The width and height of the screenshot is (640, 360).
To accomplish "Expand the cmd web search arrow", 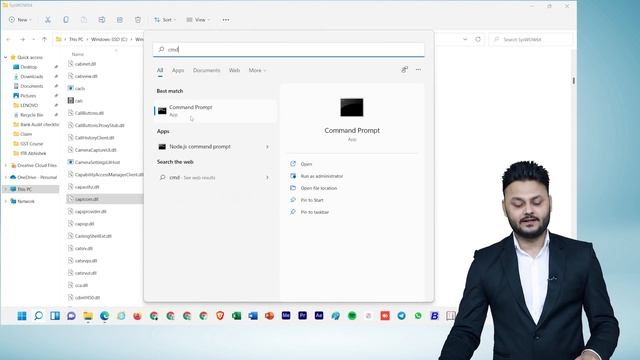I will pos(267,178).
